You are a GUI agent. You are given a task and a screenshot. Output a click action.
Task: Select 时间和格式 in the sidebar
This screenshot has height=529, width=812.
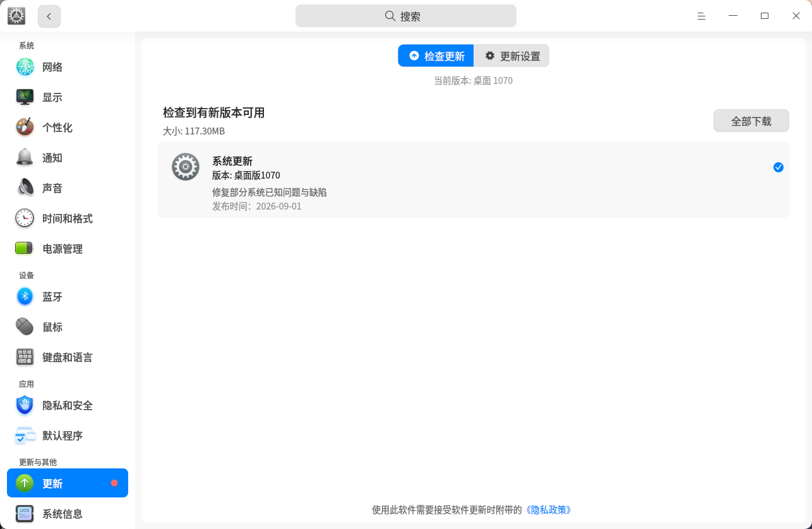click(68, 218)
